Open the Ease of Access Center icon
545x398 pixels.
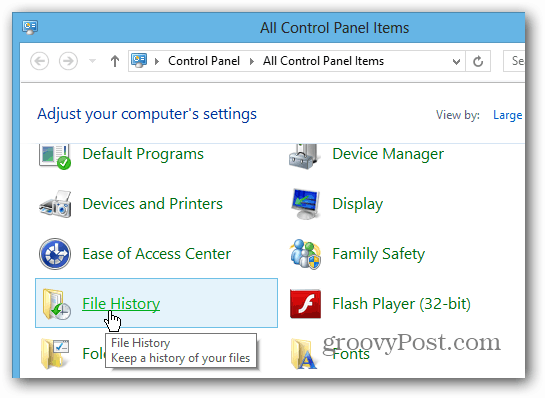(x=55, y=254)
